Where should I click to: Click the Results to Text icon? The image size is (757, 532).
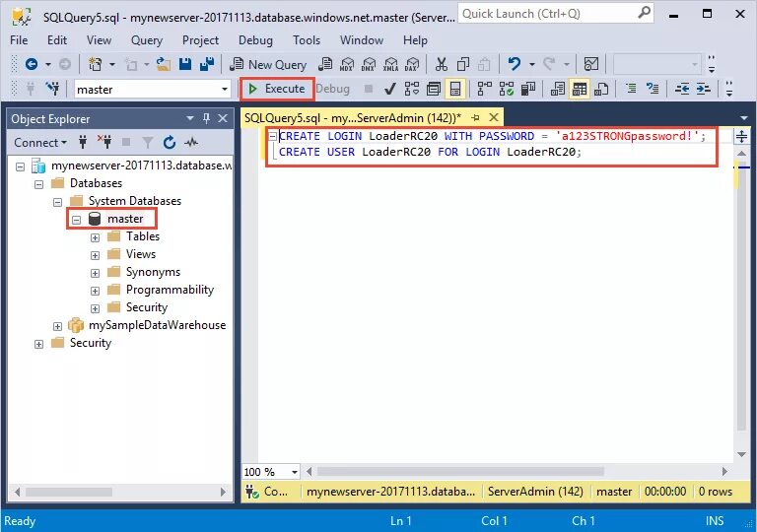point(558,89)
